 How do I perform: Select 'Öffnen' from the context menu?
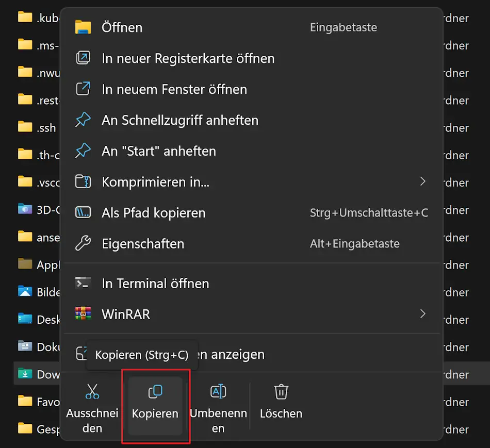click(x=122, y=27)
